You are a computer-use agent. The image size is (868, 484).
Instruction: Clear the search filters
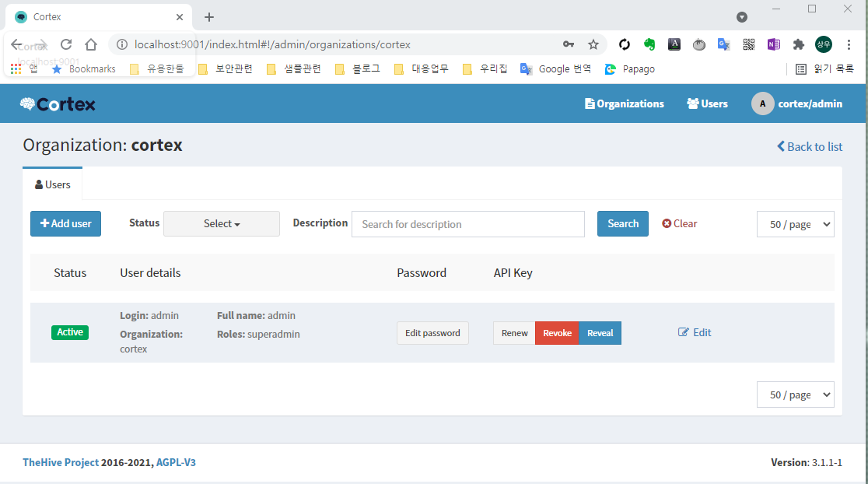(x=679, y=224)
